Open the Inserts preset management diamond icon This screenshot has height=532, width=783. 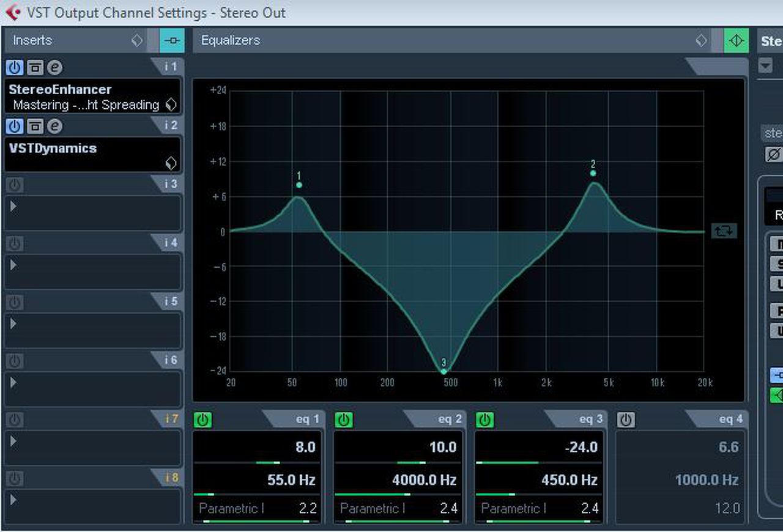coord(137,41)
